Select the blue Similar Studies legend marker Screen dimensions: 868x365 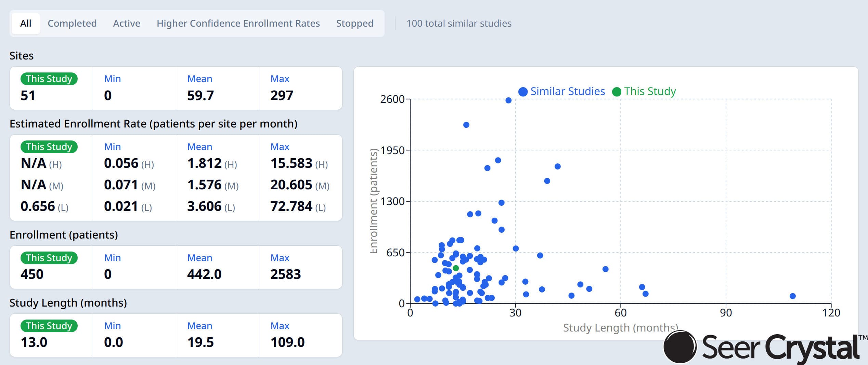click(x=522, y=91)
